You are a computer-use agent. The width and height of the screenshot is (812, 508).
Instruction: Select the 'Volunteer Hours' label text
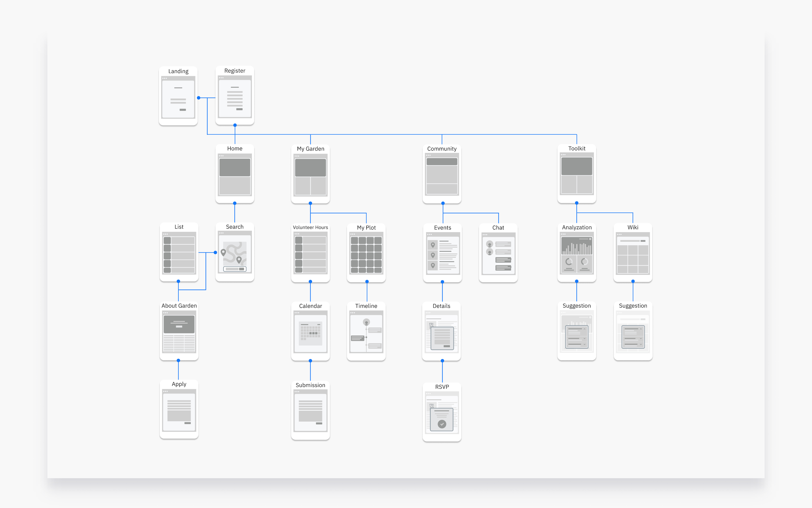pos(310,227)
